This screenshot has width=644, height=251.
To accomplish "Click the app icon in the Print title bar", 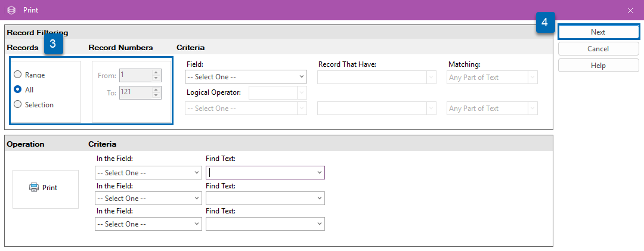I will 11,10.
